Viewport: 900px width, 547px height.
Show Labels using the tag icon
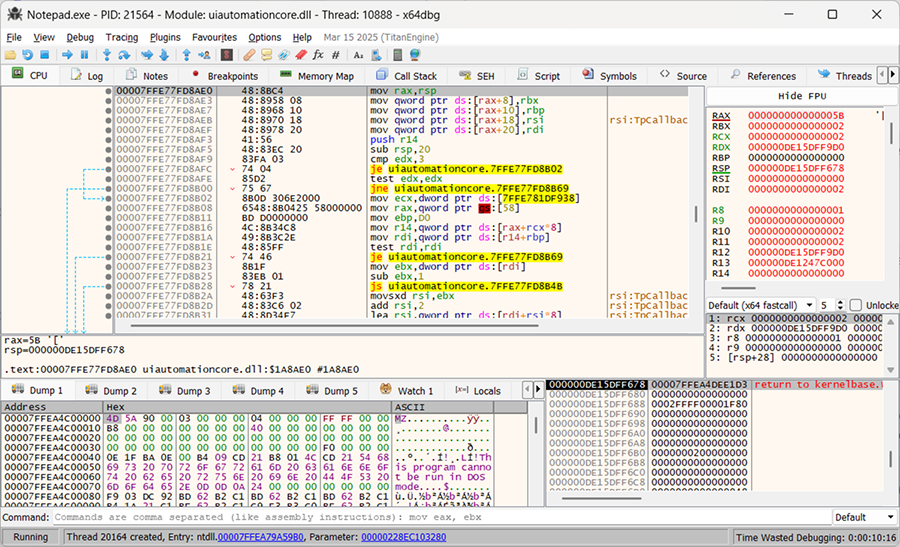point(284,55)
